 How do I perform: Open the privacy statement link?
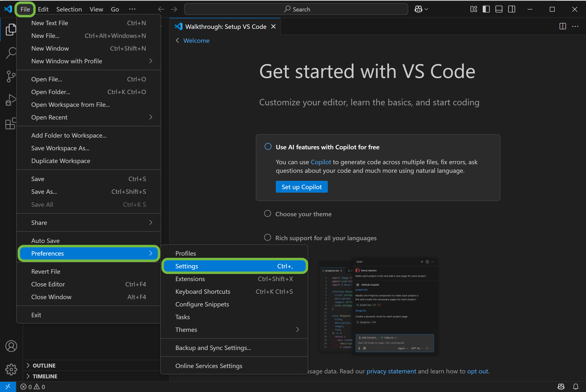(x=391, y=371)
